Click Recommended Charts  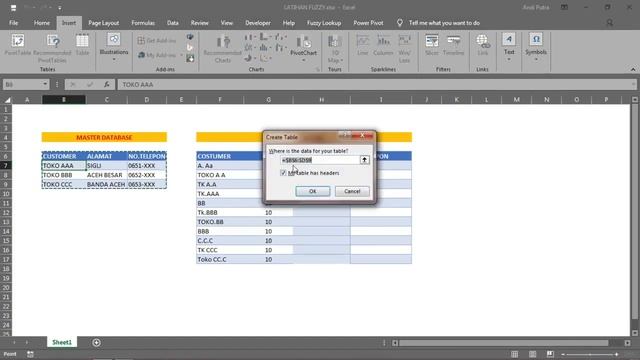(222, 49)
